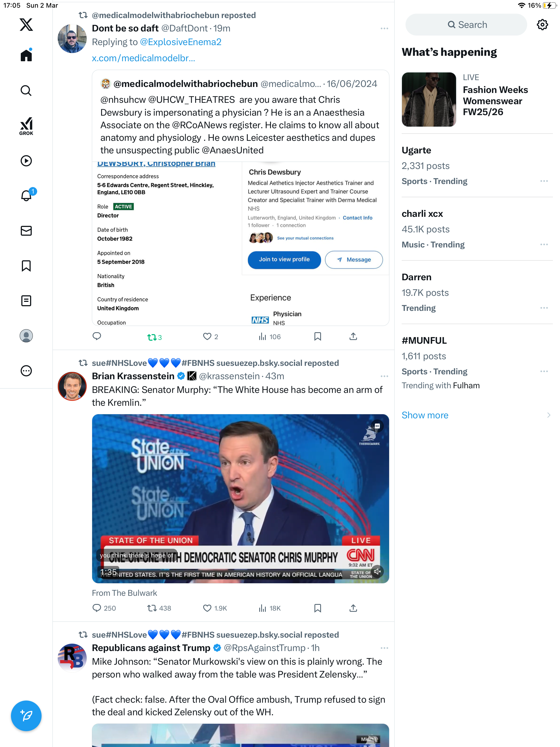Open the x.com/medicalmodelbr link
The image size is (560, 747).
(143, 58)
